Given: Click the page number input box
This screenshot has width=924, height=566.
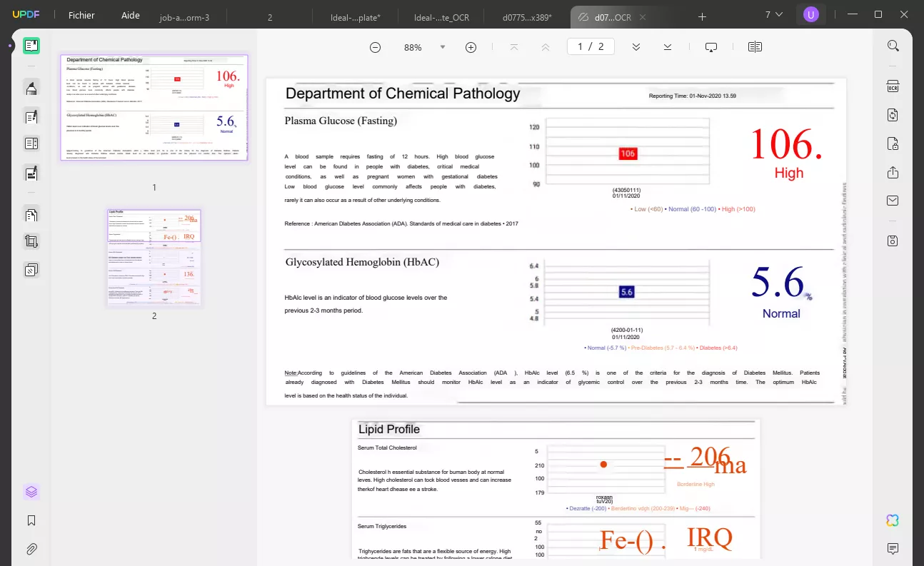Looking at the screenshot, I should [x=591, y=46].
